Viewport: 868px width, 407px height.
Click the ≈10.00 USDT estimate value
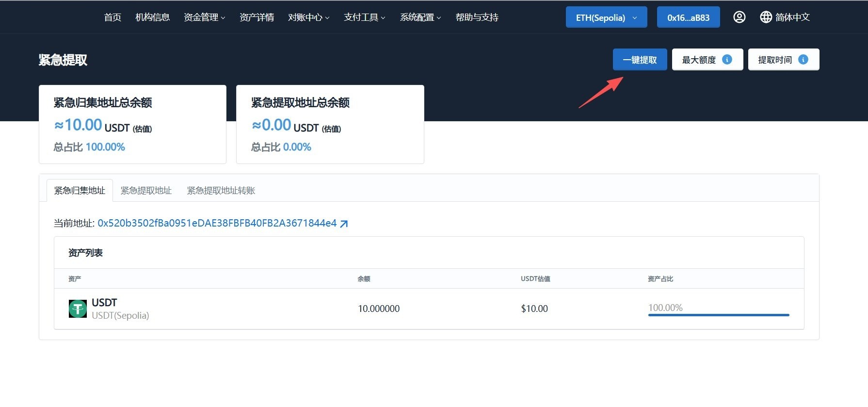click(103, 126)
